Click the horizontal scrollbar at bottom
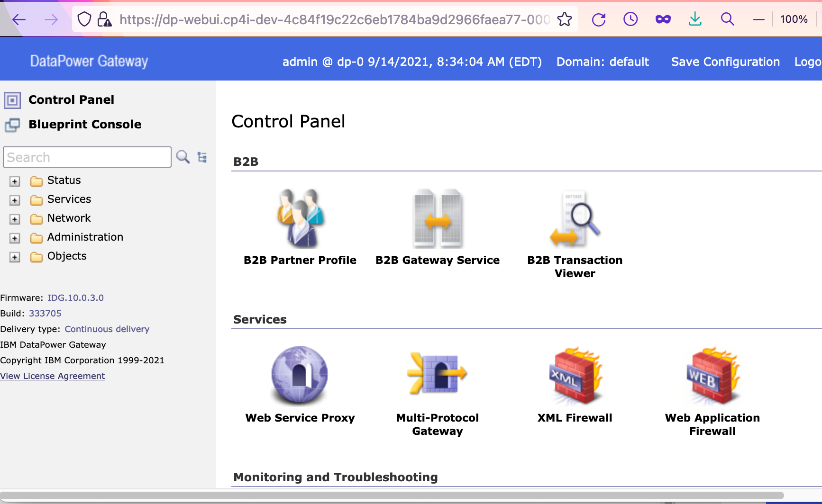 [x=392, y=495]
